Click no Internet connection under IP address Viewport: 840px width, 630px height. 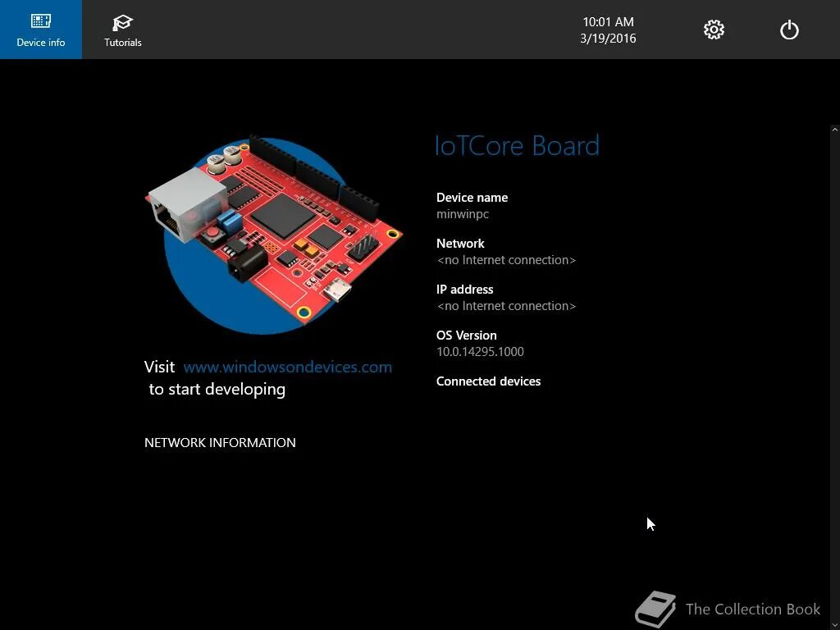tap(506, 306)
